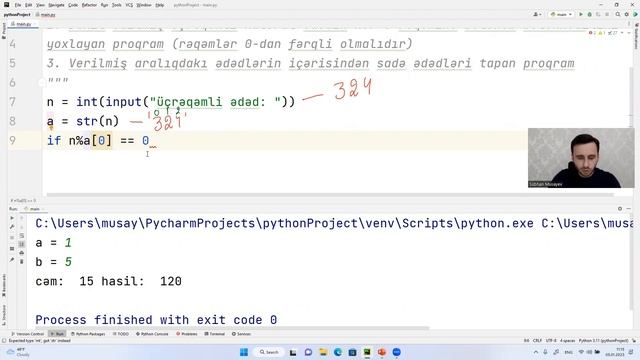Image resolution: width=640 pixels, height=360 pixels.
Task: Open the Help menu
Action: [x=160, y=5]
